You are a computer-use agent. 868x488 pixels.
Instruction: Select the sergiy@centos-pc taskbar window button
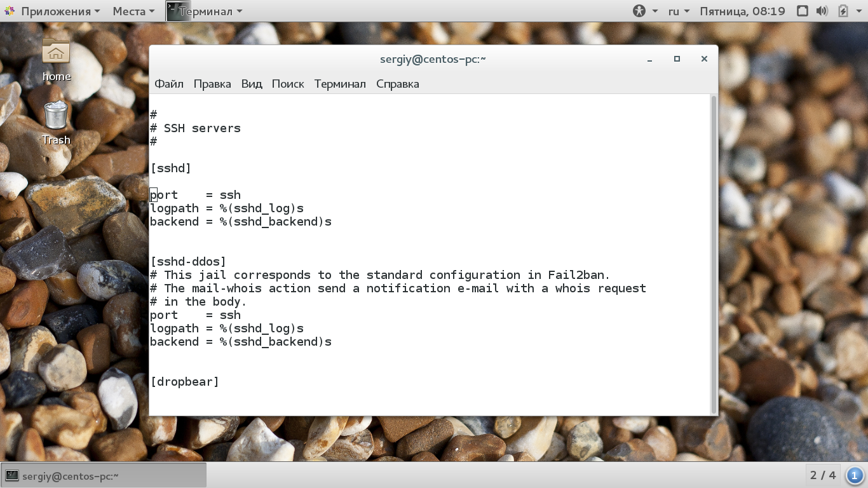(x=104, y=475)
